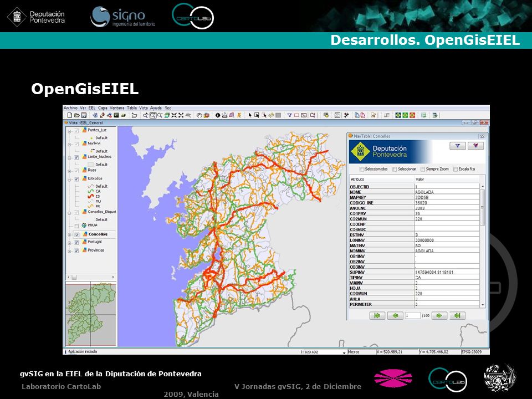Open the Ventana menu
This screenshot has height=399, width=532.
tap(117, 108)
